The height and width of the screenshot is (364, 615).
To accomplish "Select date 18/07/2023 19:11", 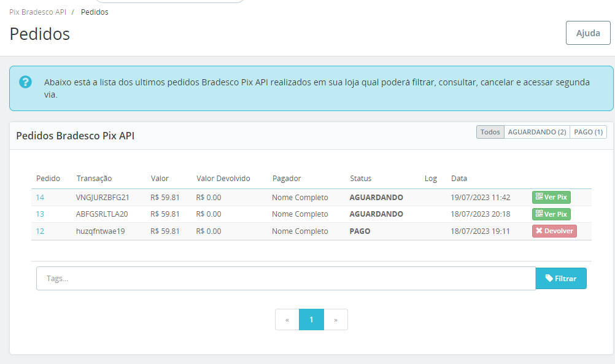I will point(480,231).
